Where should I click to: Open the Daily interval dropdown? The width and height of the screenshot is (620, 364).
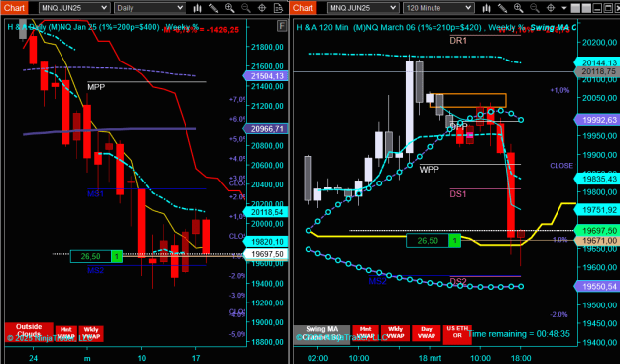150,8
